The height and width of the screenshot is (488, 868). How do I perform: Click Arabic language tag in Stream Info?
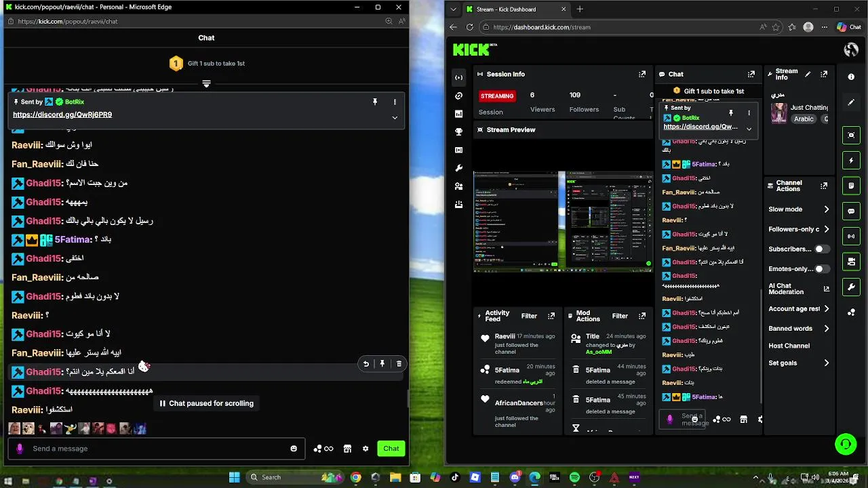(x=804, y=119)
